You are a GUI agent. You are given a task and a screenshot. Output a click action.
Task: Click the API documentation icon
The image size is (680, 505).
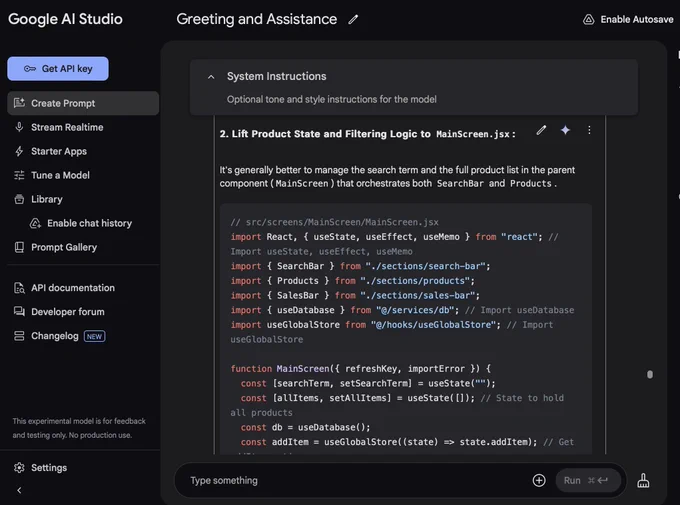(x=19, y=288)
